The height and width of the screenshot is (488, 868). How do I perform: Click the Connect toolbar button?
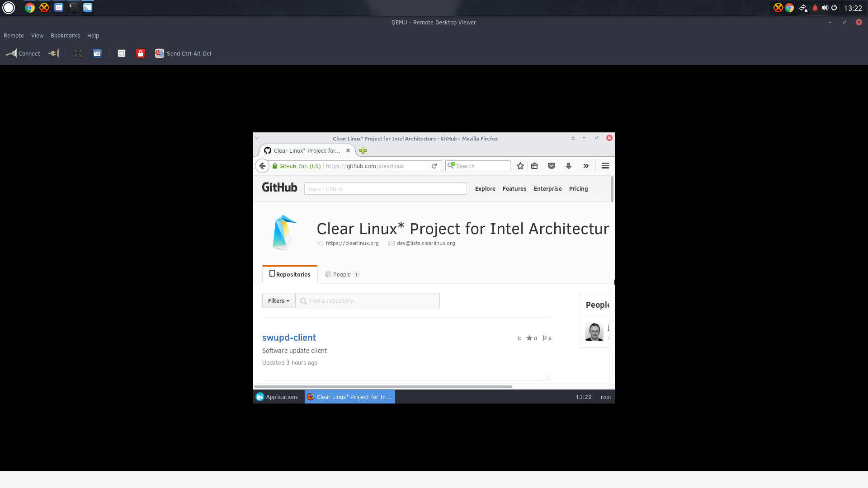23,53
